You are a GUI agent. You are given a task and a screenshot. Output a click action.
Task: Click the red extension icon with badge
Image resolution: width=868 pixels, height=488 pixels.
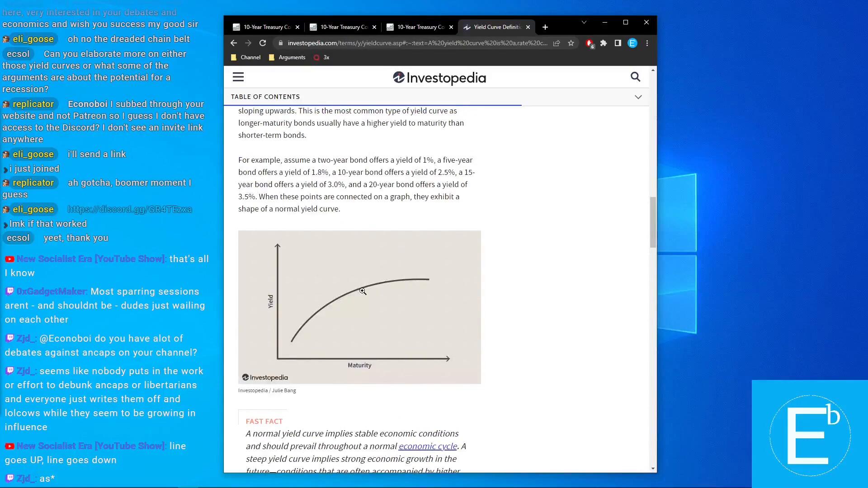[589, 43]
